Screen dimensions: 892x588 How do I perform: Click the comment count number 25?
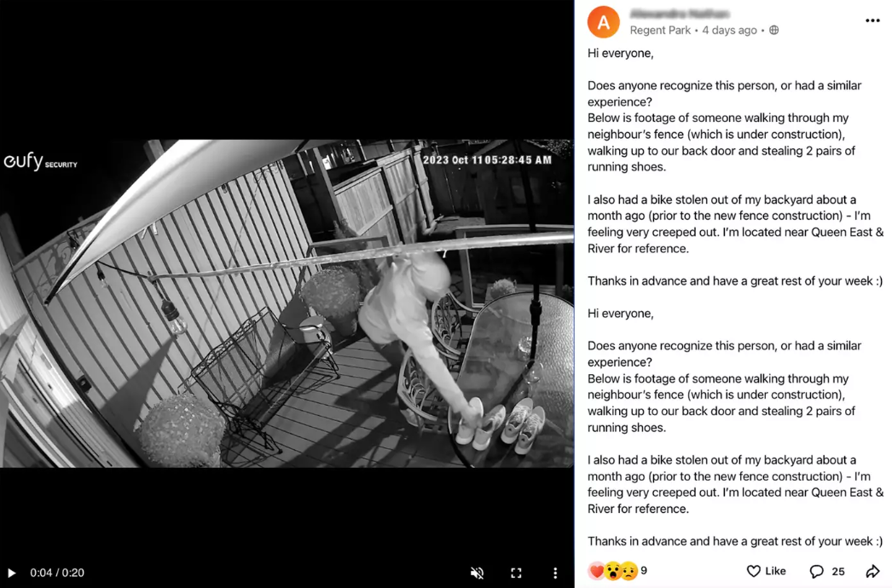[x=838, y=571]
